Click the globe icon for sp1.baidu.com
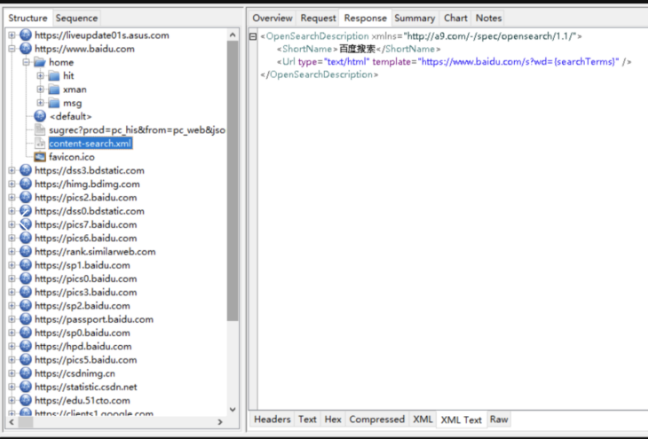The height and width of the screenshot is (442, 648). coord(26,265)
